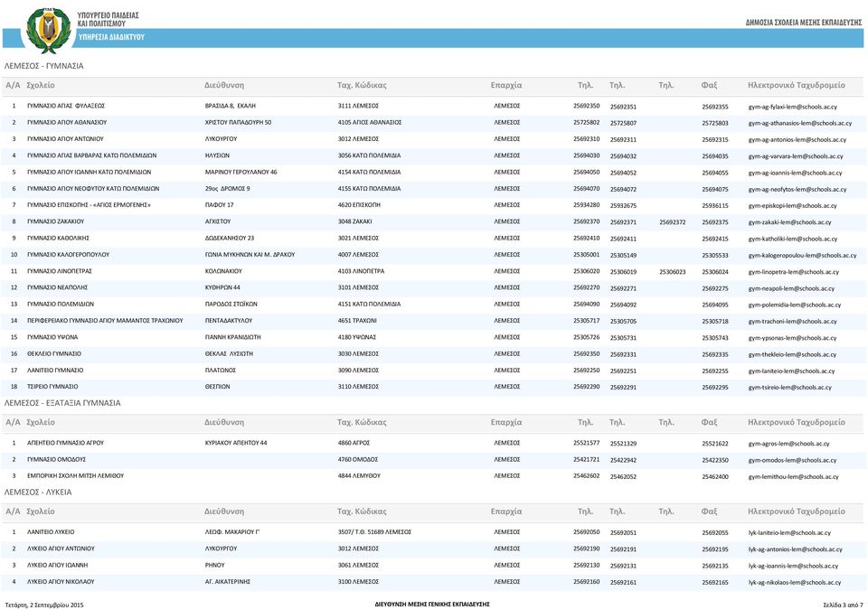Select school name ΓΥΜΝΑΣΙΟ ΛΙΝΟΠΕΤΡΑΣ
Image resolution: width=868 pixels, height=610 pixels.
point(60,271)
